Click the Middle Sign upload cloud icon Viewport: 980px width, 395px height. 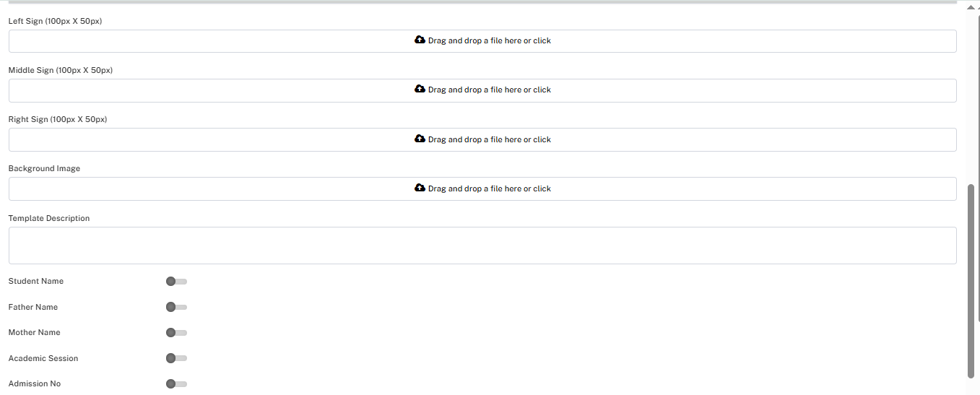(x=420, y=90)
